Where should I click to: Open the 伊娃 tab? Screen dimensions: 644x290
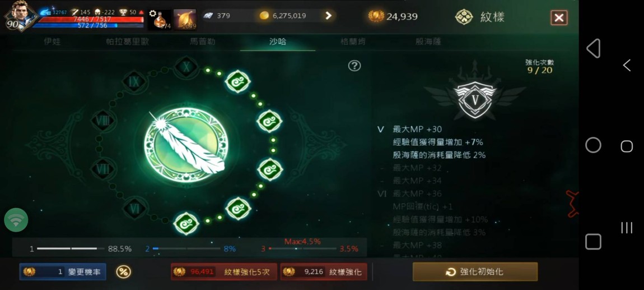click(52, 42)
